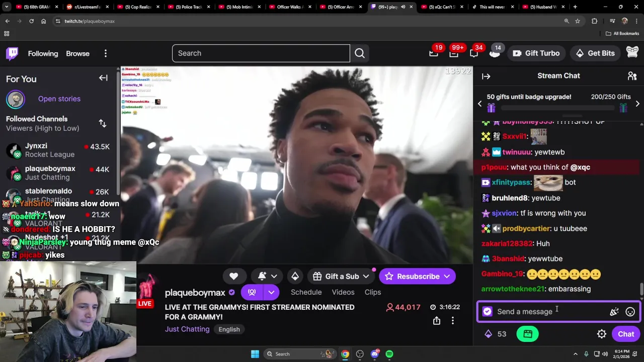Submit search with the magnifier button
Viewport: 644px width, 362px height.
[x=360, y=53]
